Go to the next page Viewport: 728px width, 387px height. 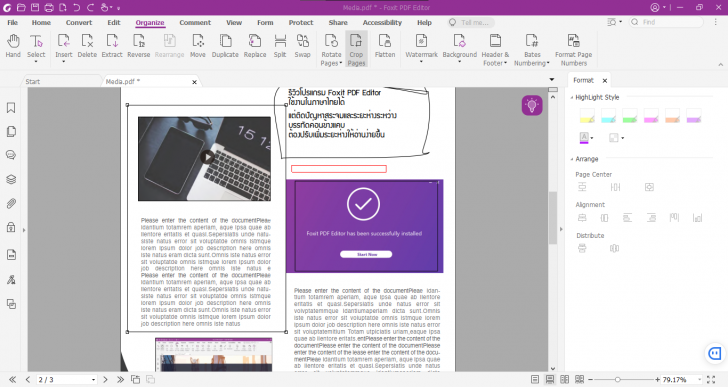click(105, 380)
